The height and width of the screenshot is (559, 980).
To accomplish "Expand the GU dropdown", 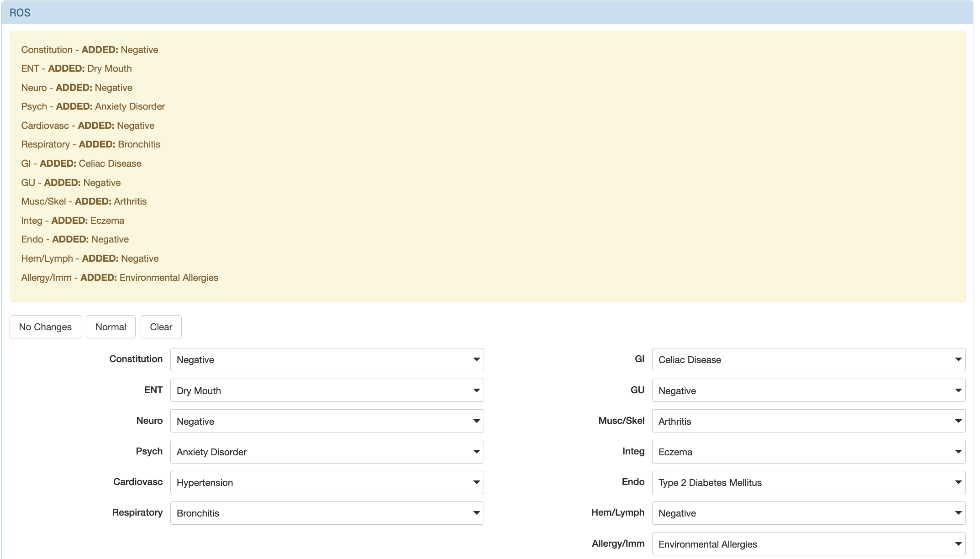I will (x=808, y=390).
